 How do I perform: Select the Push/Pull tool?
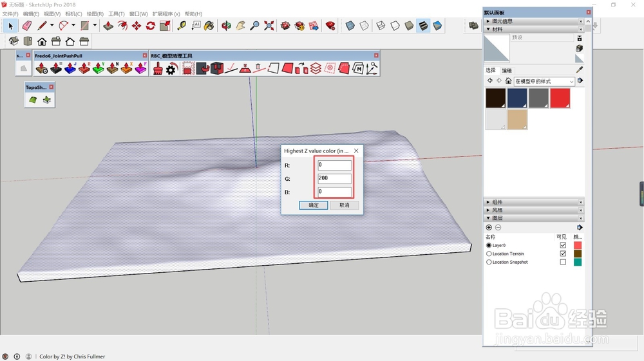pyautogui.click(x=108, y=26)
